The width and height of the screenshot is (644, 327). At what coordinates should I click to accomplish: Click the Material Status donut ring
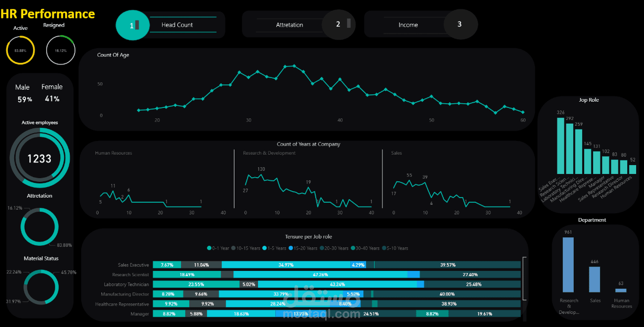(x=41, y=287)
